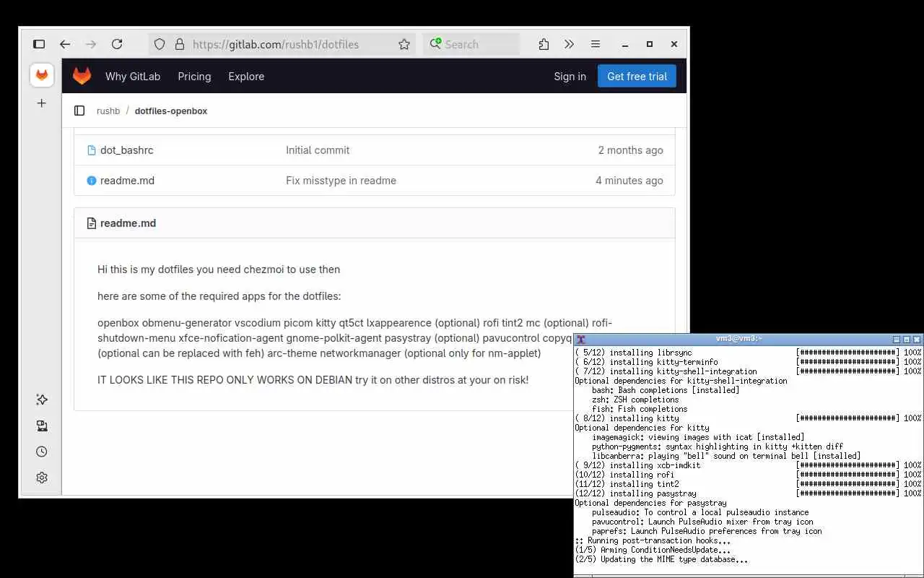Click the terminal window menu icon
924x578 pixels.
[580, 339]
